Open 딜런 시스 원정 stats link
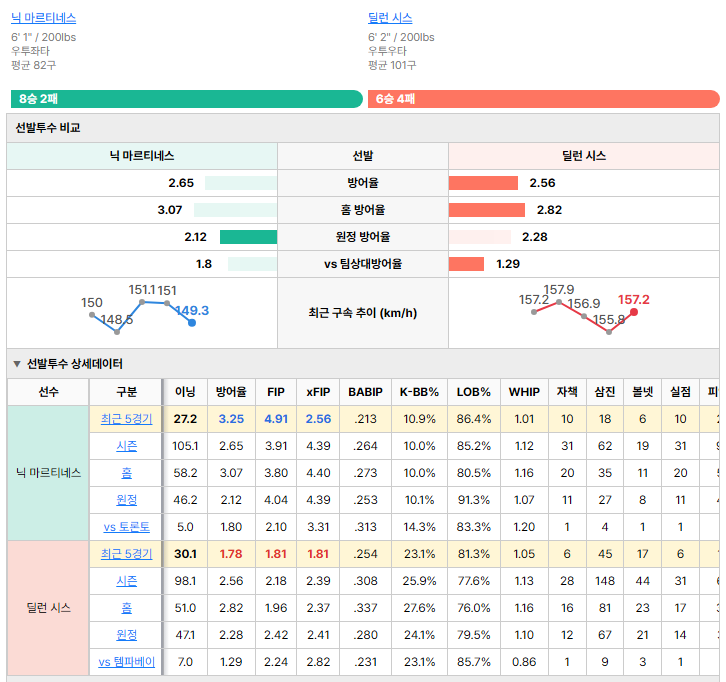 pyautogui.click(x=126, y=635)
